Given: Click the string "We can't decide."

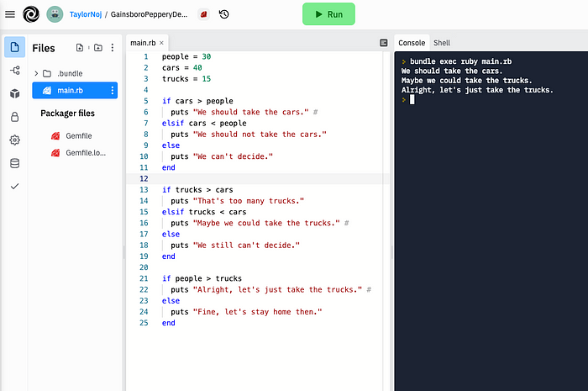Looking at the screenshot, I should [x=233, y=156].
